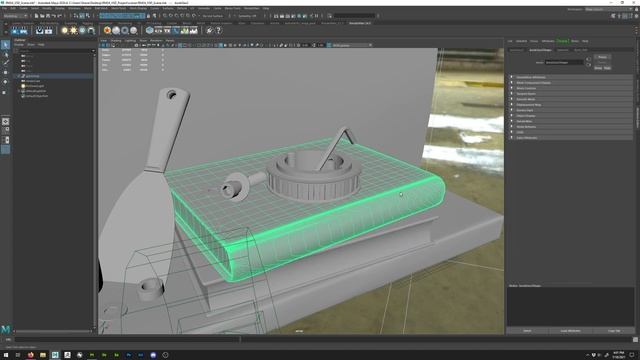This screenshot has width=640, height=360.
Task: Click the sun light shelf icon
Action: coord(73,31)
